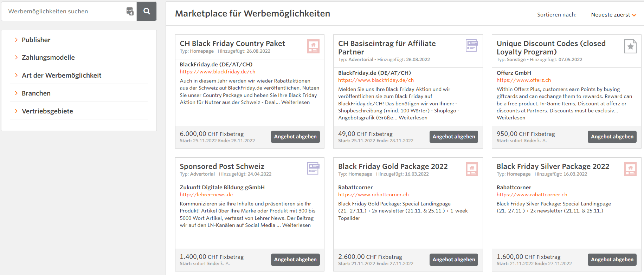
Task: Open the offerz.ch website link
Action: coord(524,80)
